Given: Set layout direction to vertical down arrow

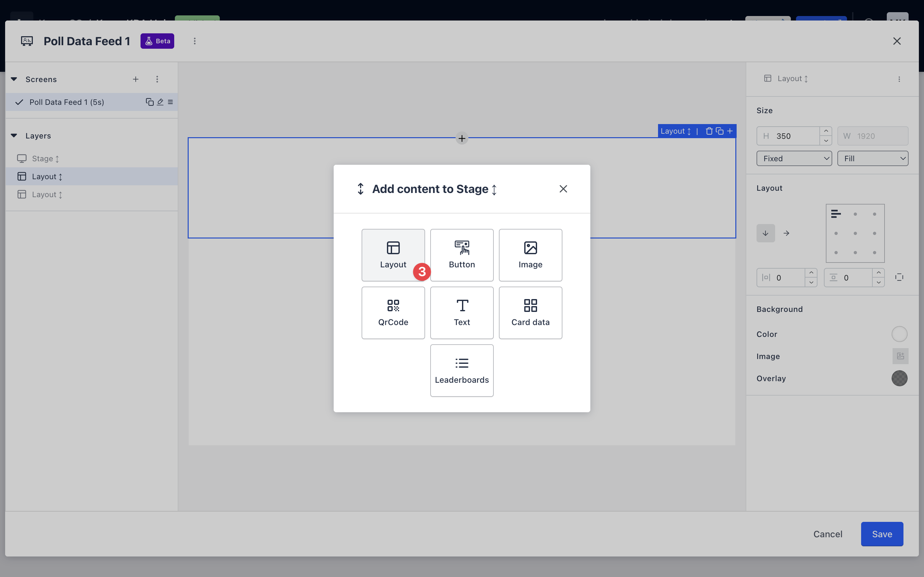Looking at the screenshot, I should pos(766,233).
